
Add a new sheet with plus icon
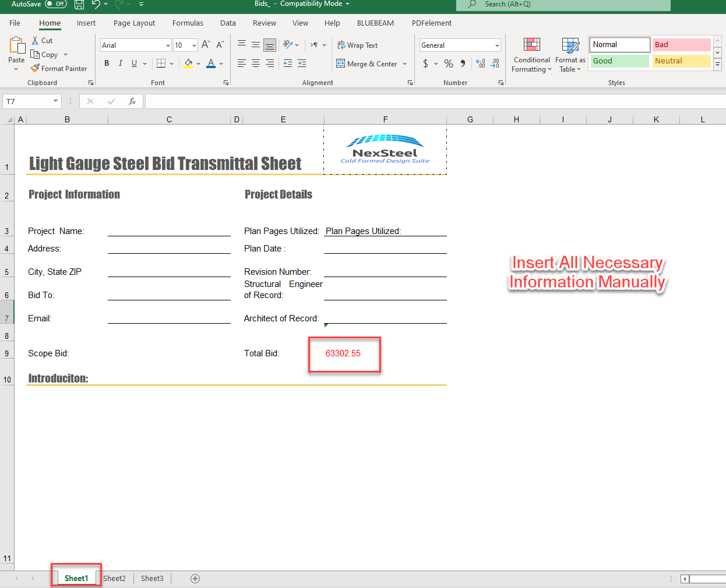click(195, 579)
